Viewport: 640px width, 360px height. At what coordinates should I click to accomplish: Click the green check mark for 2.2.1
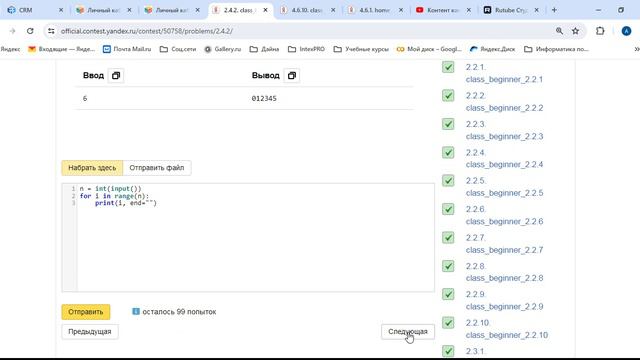[448, 67]
